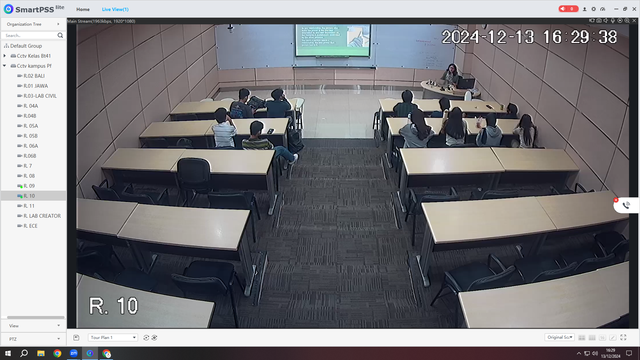Click the SmartPSS Lite logo

point(33,9)
